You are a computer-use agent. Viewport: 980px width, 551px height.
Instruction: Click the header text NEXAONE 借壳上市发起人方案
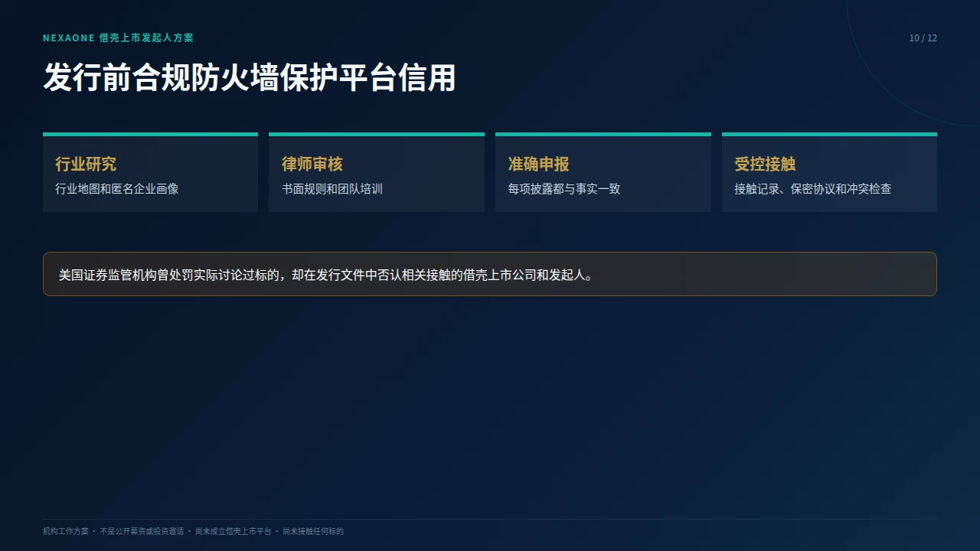pos(118,37)
